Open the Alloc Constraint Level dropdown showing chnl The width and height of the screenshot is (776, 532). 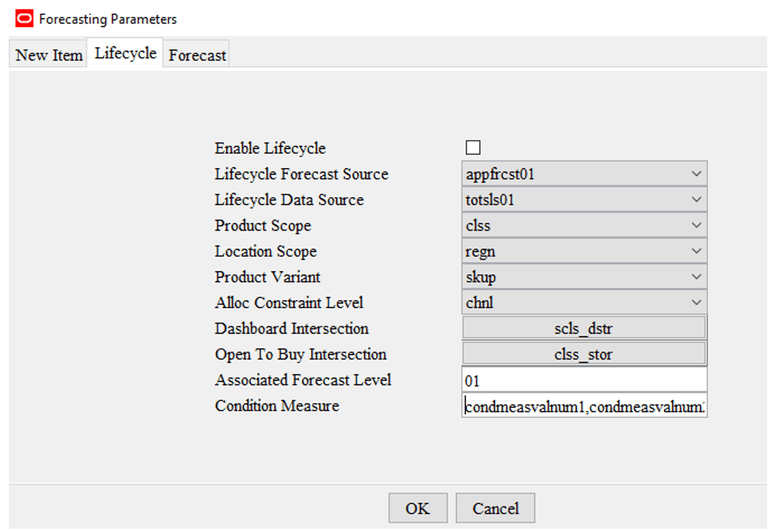(x=583, y=302)
